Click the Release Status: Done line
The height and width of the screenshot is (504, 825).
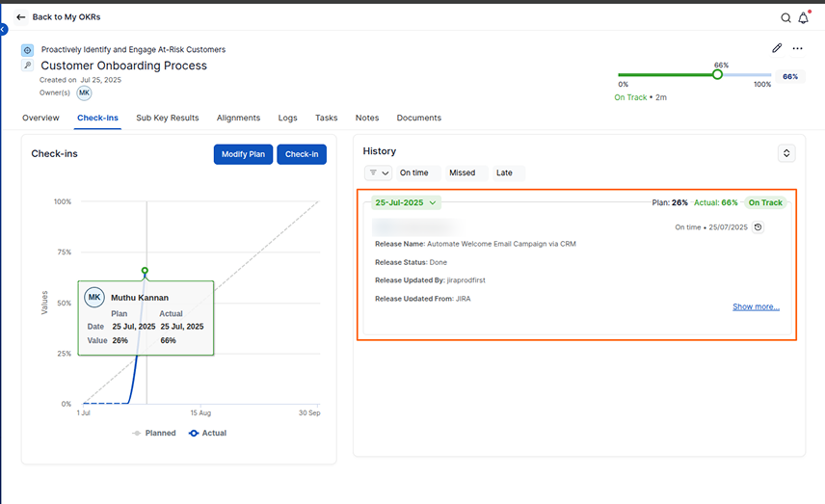point(411,262)
